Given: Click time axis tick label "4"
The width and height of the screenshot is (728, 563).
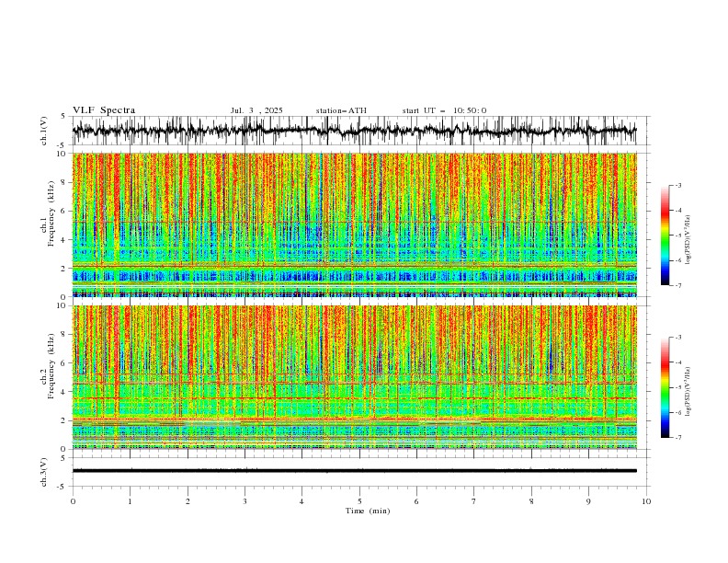Looking at the screenshot, I should coord(301,501).
